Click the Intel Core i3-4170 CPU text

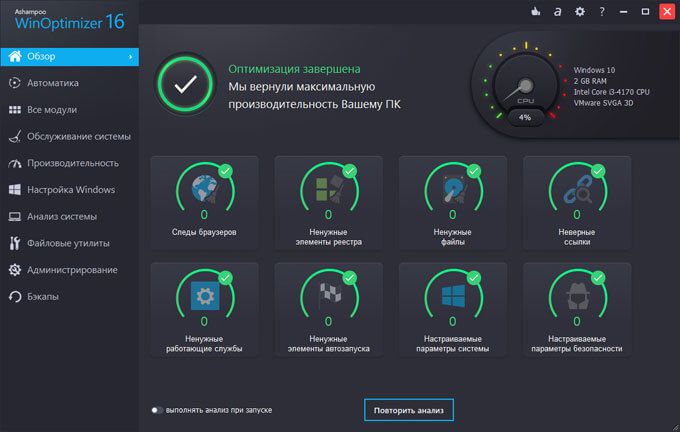tap(611, 92)
